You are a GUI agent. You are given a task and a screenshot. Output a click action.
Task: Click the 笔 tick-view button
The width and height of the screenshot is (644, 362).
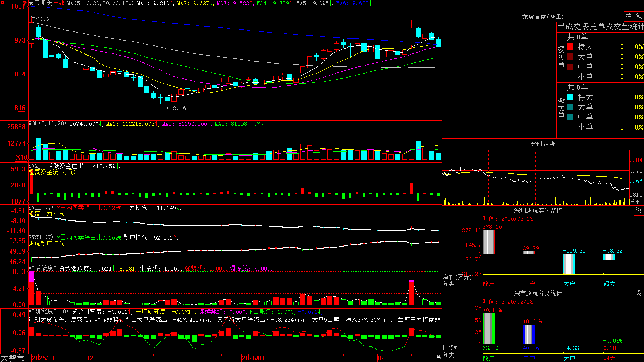point(639,16)
